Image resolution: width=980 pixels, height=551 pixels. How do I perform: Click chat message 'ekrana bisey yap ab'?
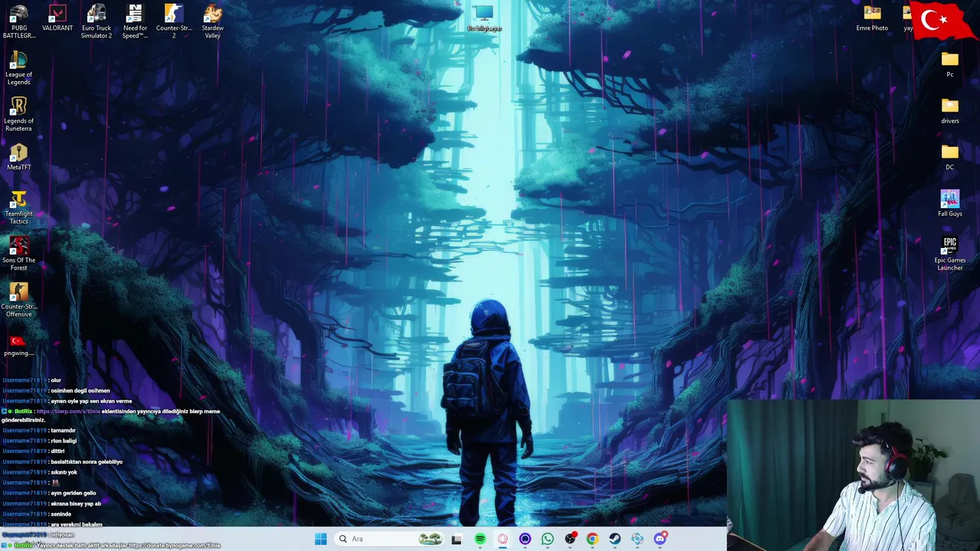click(76, 504)
